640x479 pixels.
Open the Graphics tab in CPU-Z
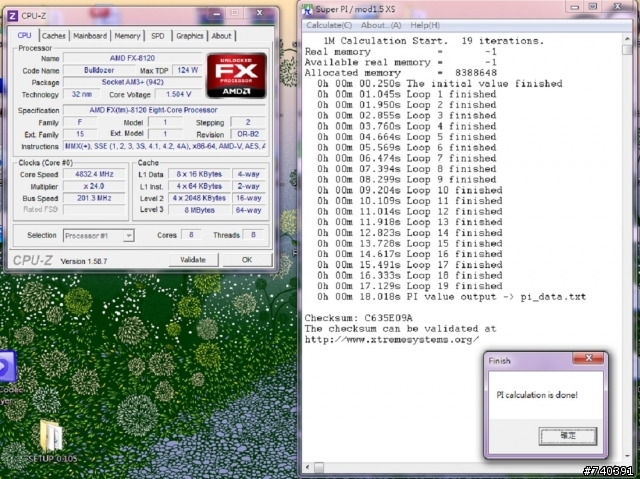[189, 36]
